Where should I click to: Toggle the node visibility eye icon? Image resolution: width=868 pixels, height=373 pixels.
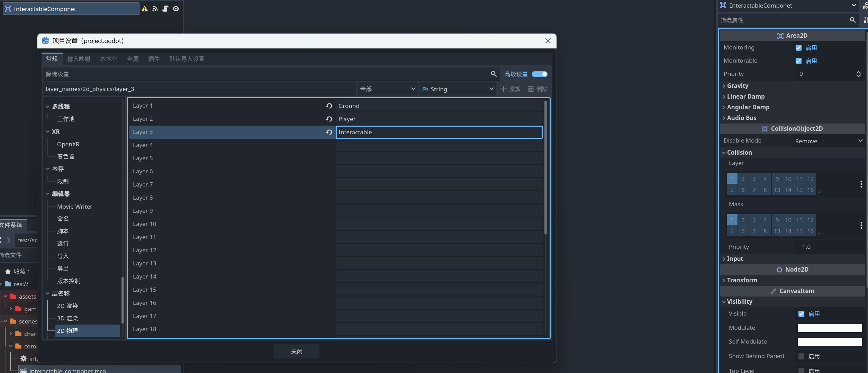pyautogui.click(x=176, y=9)
